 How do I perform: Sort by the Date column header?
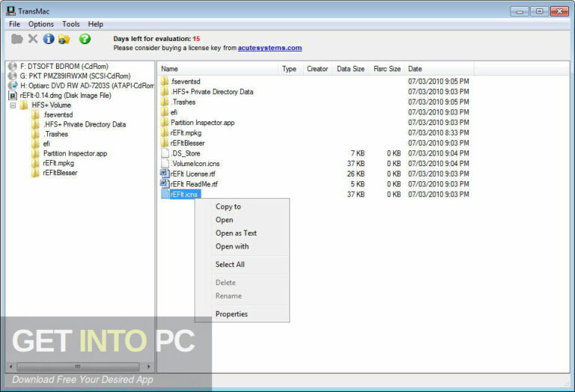tap(439, 69)
